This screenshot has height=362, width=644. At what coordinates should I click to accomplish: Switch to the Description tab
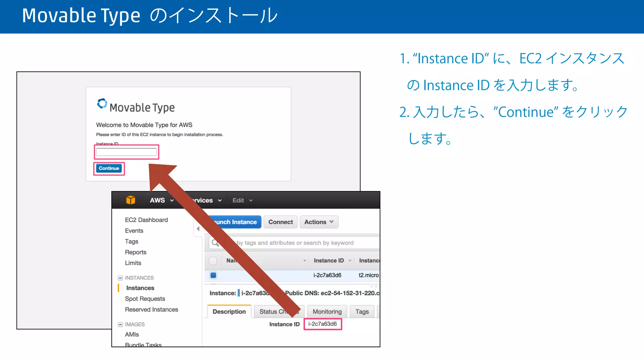coord(229,312)
